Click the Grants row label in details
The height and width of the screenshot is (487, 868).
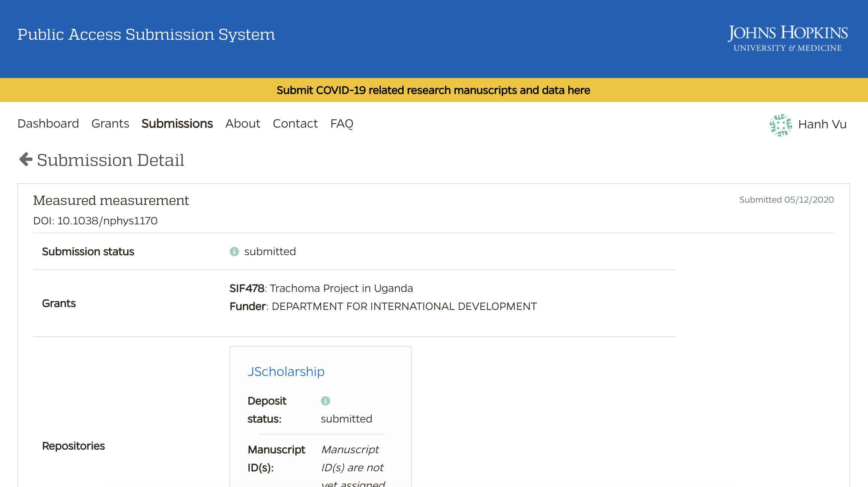pyautogui.click(x=59, y=303)
